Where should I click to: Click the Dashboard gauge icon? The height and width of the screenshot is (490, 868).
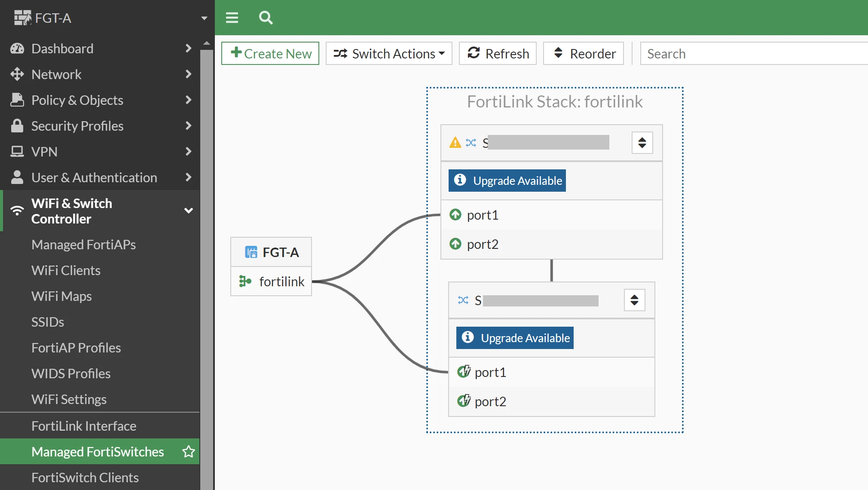(17, 49)
